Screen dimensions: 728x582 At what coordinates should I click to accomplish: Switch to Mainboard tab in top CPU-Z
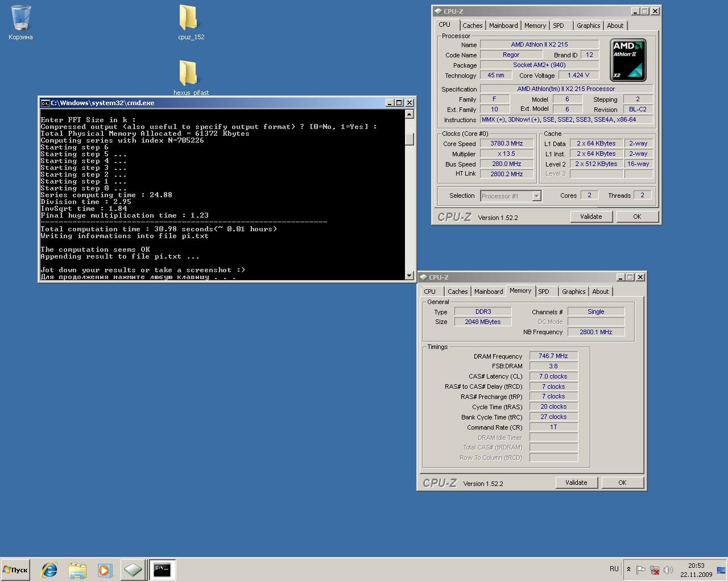point(503,26)
